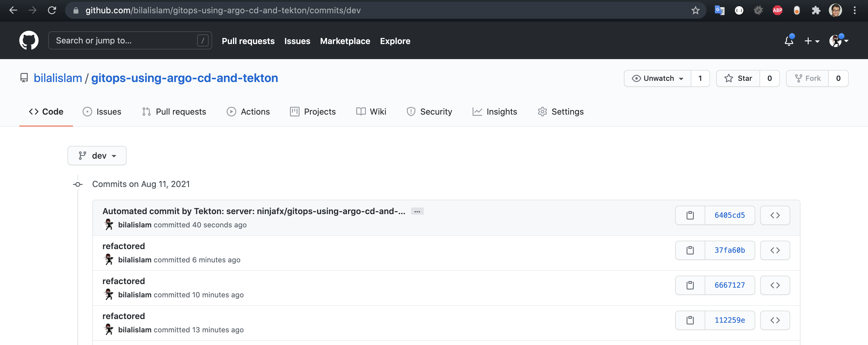Open the refactored commit from 13 minutes ago
Screen dimensions: 868x345
pos(124,316)
